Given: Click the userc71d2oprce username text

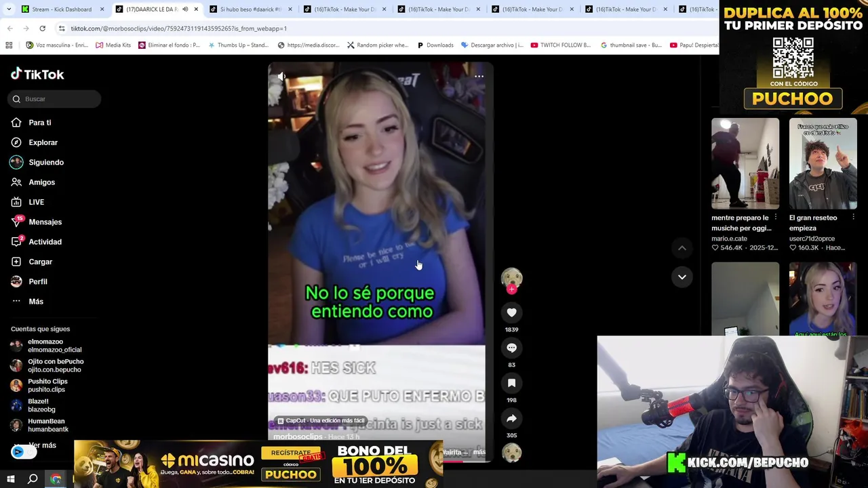Looking at the screenshot, I should 812,239.
